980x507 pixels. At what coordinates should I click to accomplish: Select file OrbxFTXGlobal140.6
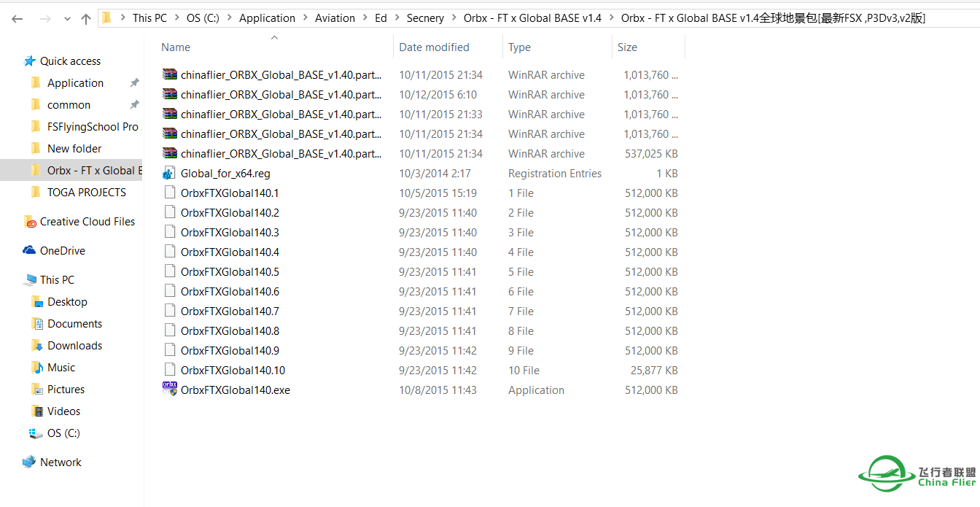click(230, 291)
